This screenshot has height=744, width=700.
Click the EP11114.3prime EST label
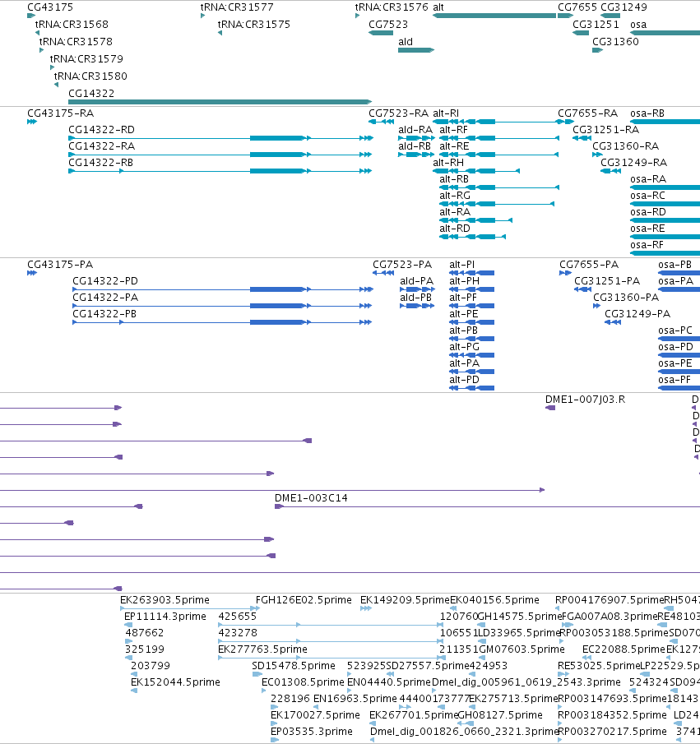coord(165,617)
